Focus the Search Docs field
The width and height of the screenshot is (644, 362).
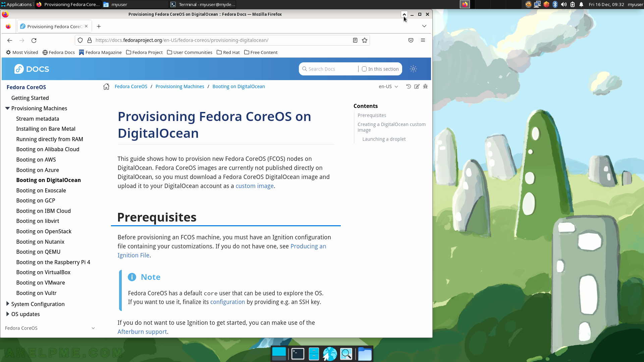pos(329,69)
